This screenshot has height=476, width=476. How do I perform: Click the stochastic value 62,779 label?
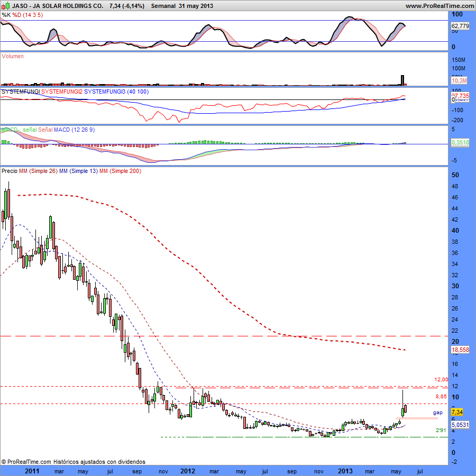coord(460,26)
